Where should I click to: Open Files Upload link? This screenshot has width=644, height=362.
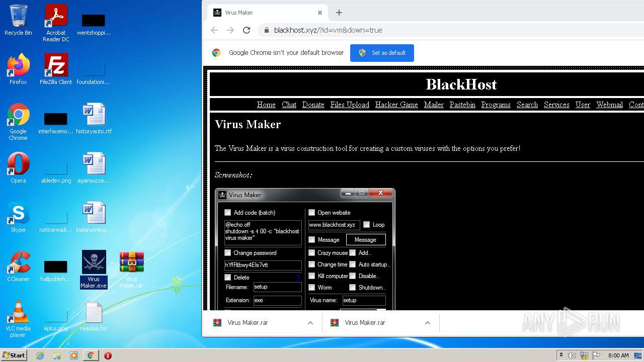click(350, 105)
